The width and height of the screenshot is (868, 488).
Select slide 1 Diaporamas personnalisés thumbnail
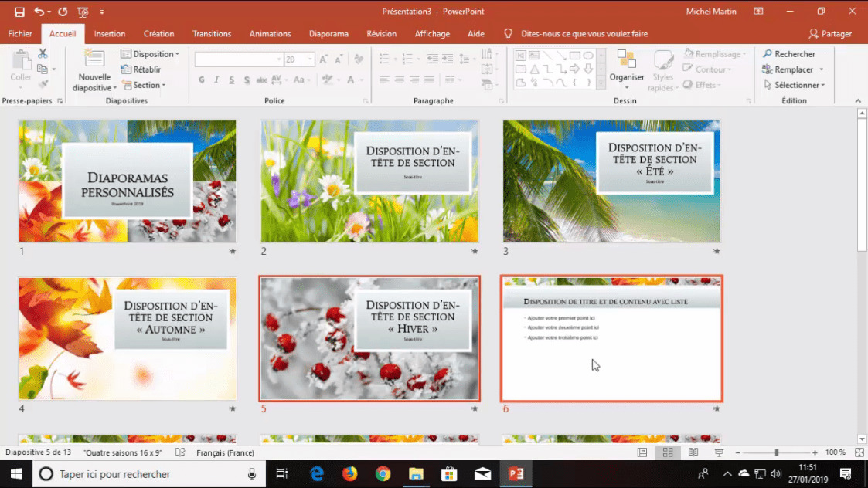click(128, 181)
